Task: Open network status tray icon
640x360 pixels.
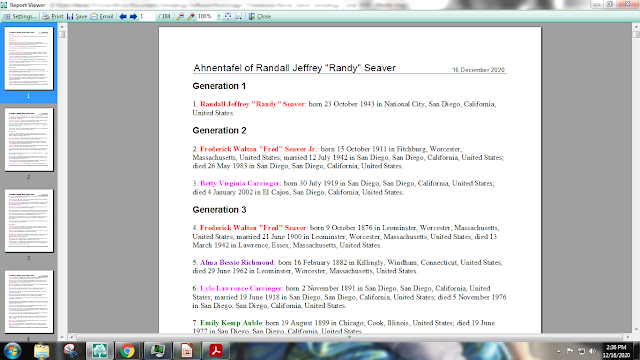Action: pyautogui.click(x=581, y=351)
